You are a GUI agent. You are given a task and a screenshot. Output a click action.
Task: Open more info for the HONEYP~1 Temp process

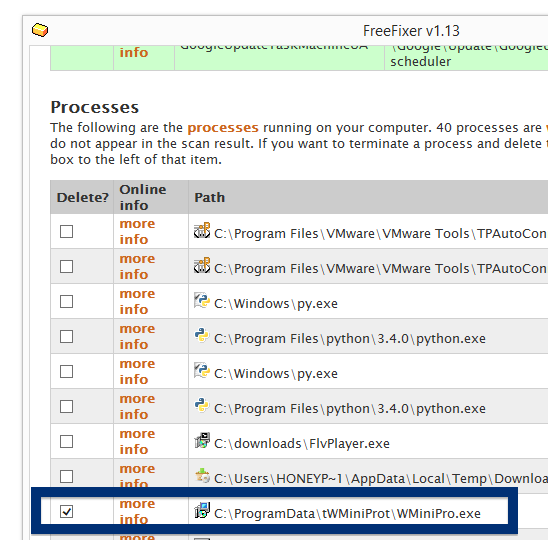pos(137,476)
